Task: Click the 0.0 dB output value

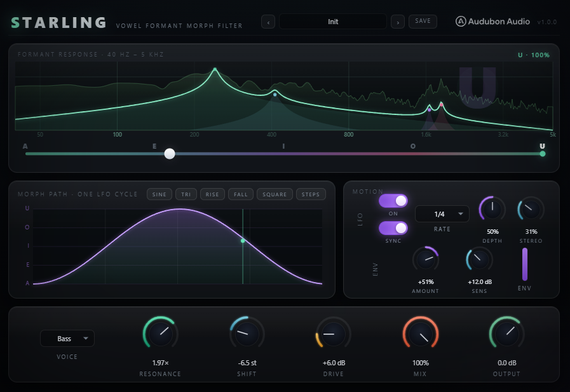Action: click(506, 363)
